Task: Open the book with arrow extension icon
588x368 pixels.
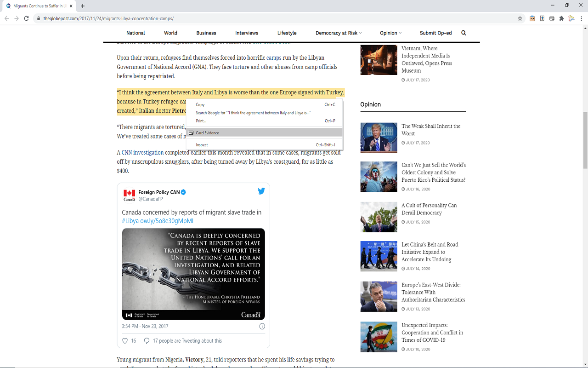Action: click(x=542, y=18)
